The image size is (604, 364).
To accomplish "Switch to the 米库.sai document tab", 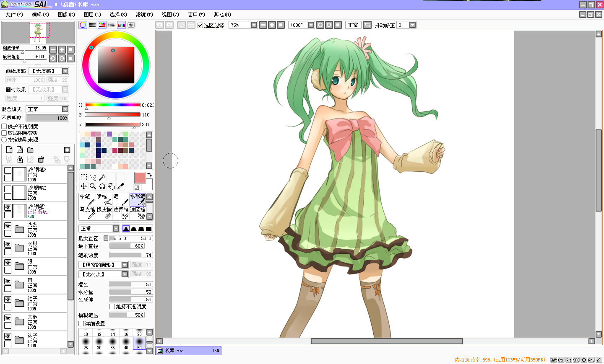I will [188, 351].
